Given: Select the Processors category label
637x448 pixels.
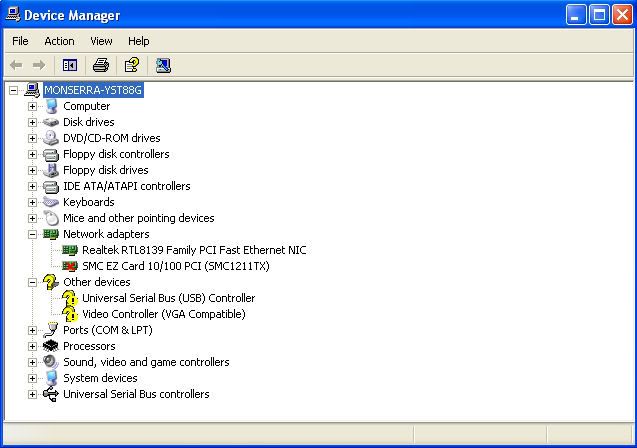Looking at the screenshot, I should 89,346.
